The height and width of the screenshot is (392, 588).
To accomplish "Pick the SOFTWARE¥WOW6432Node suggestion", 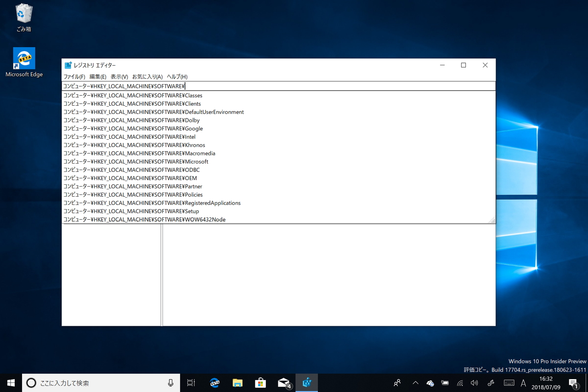I will 278,220.
